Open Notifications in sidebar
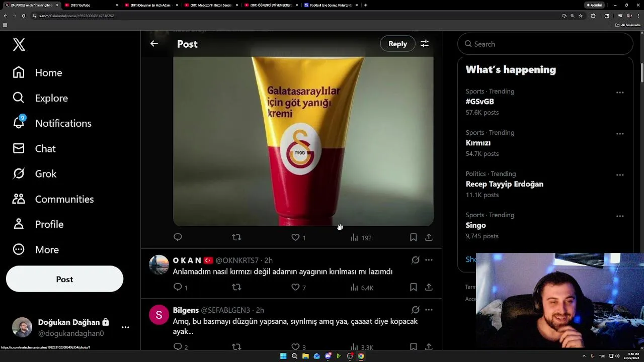 tap(52, 123)
